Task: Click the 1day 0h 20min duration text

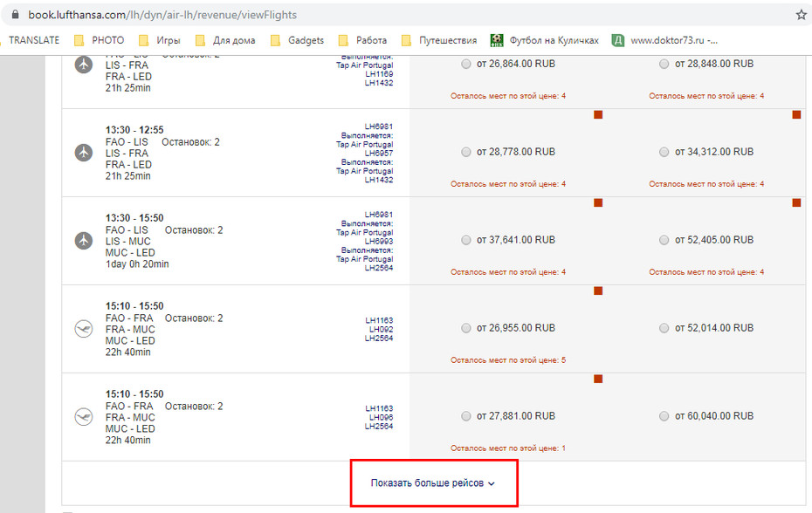Action: (137, 264)
